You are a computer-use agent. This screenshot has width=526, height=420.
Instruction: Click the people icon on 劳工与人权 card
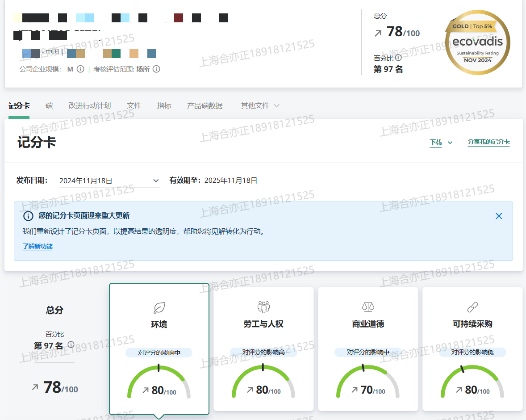[x=263, y=307]
